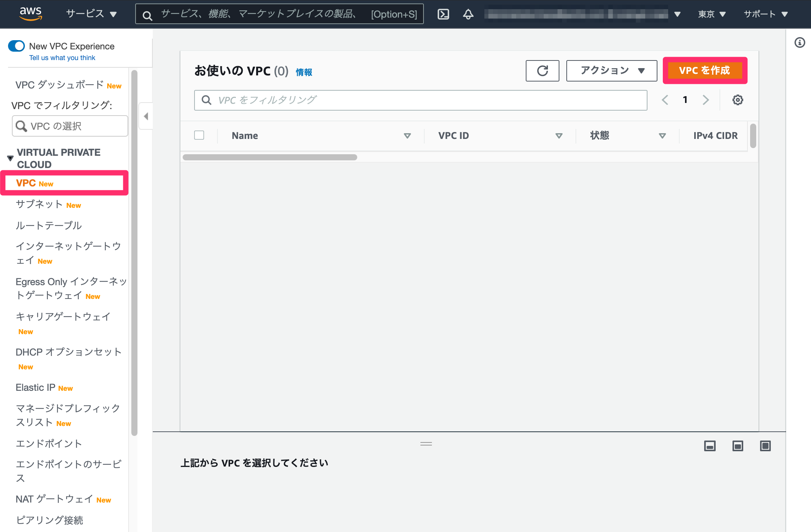Click the table vertical scrollbar

pyautogui.click(x=753, y=135)
